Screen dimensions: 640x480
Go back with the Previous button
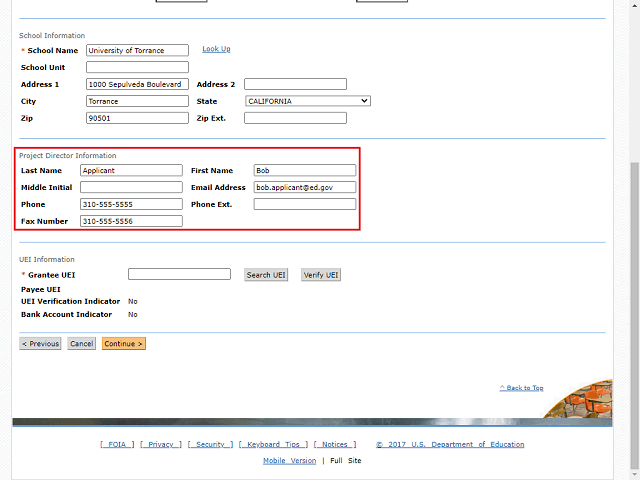pyautogui.click(x=40, y=343)
